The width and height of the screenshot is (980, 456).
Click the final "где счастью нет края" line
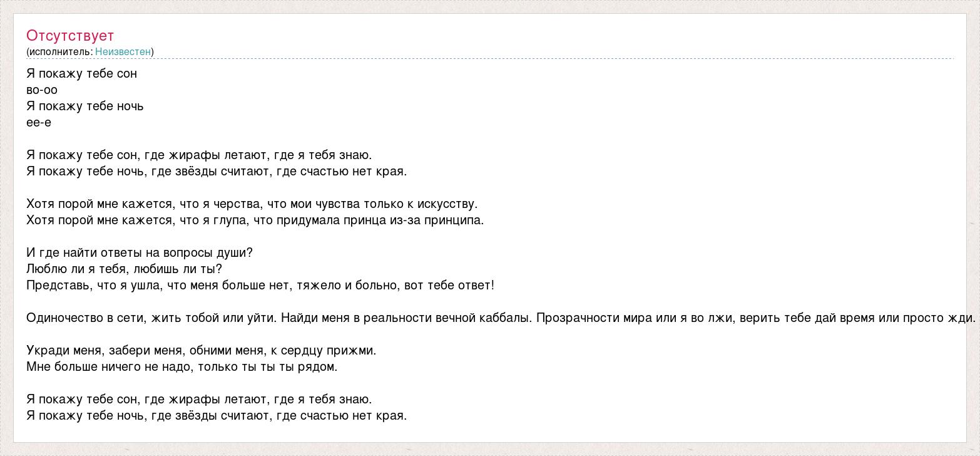pyautogui.click(x=217, y=416)
